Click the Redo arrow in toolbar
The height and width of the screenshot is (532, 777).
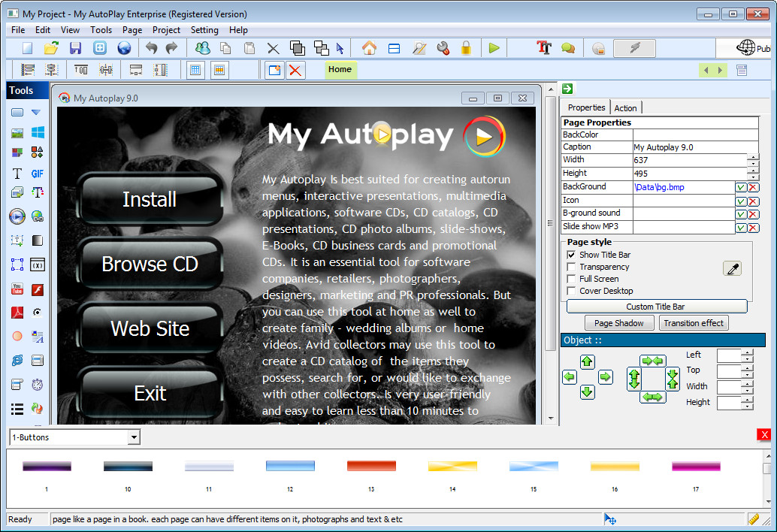(171, 48)
